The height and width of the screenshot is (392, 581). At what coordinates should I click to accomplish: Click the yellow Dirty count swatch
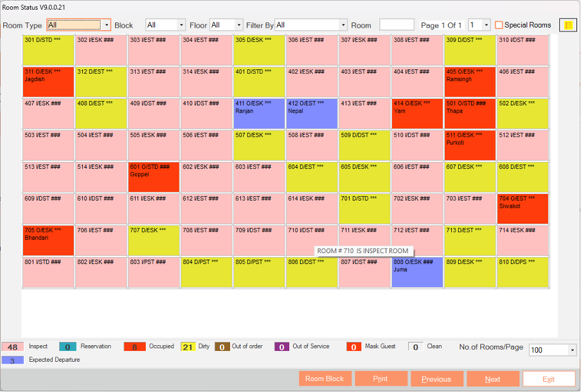(187, 347)
